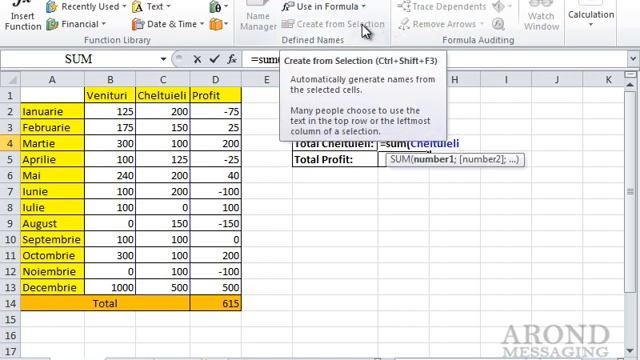Click the Select All corner button
Viewport: 640px width, 360px height.
click(10, 79)
